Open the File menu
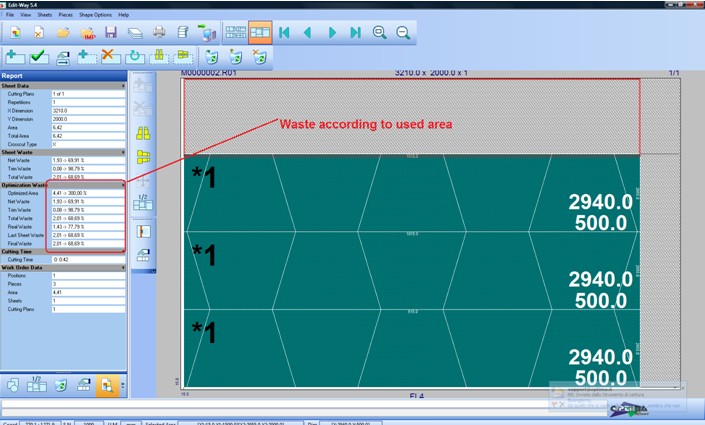The height and width of the screenshot is (425, 705). [9, 15]
